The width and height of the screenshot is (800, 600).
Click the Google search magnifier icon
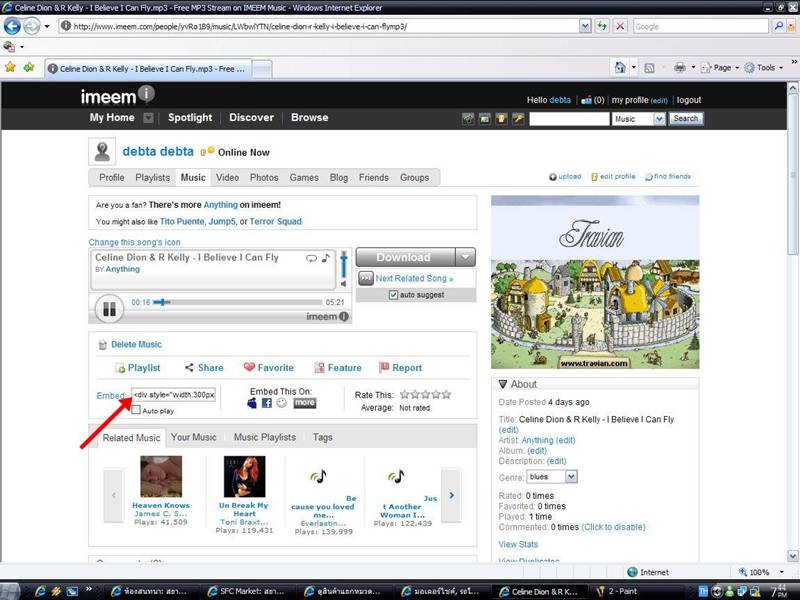click(779, 26)
